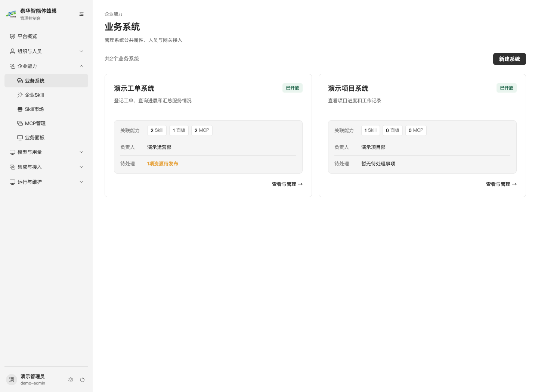Screen dimensions: 538x392
Task: Click the Skill市场 store icon
Action: [x=20, y=109]
